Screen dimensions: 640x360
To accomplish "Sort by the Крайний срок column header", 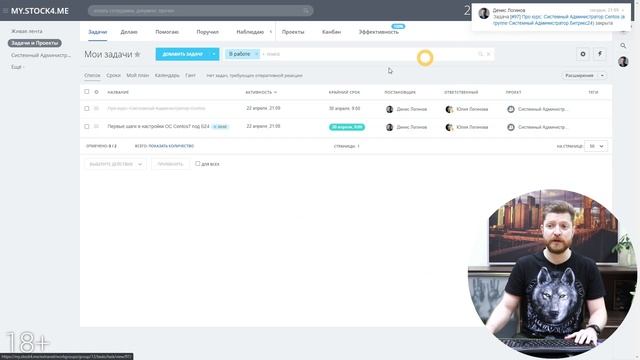I will click(x=344, y=92).
